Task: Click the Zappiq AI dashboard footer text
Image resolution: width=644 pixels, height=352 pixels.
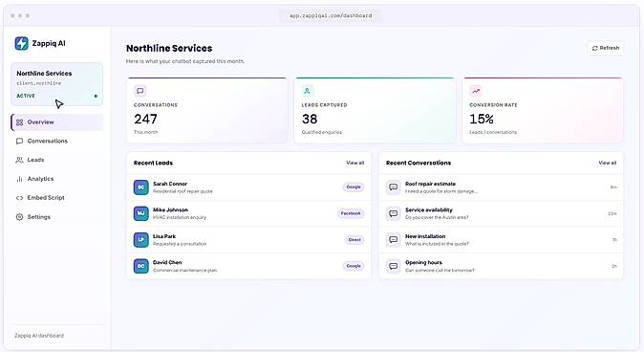Action: (39, 336)
